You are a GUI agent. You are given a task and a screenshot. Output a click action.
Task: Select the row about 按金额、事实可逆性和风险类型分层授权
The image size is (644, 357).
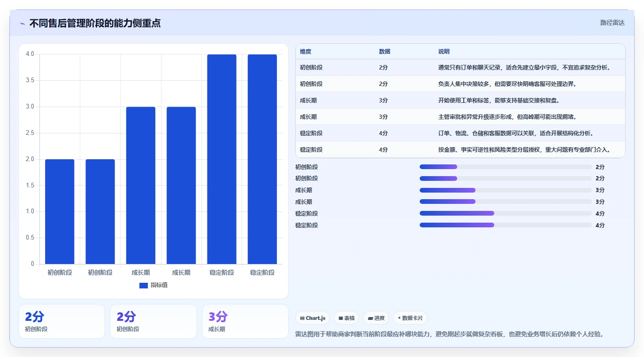(x=460, y=150)
